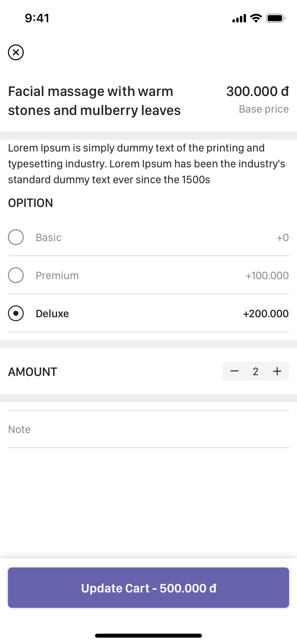297x644 pixels.
Task: Close the service details screen
Action: click(x=16, y=52)
